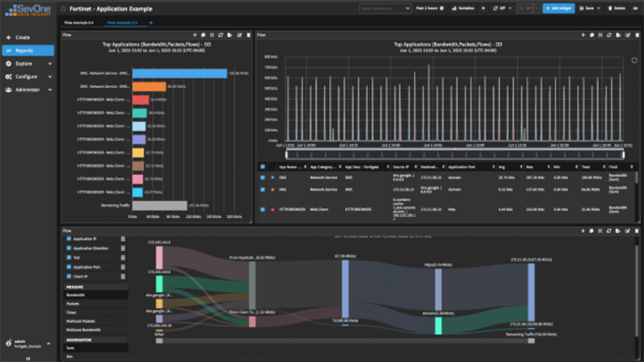Grab the left handle of the time range slider

pos(286,155)
